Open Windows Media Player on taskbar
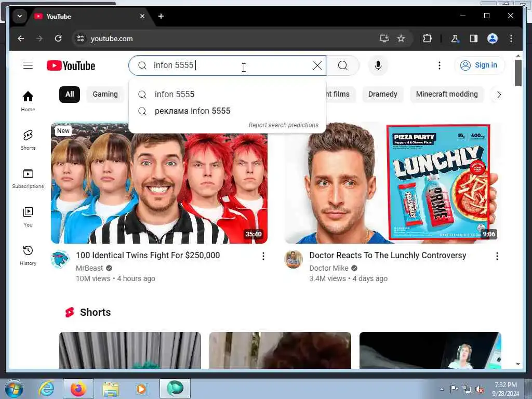Screen dimensions: 532x399 [141, 389]
